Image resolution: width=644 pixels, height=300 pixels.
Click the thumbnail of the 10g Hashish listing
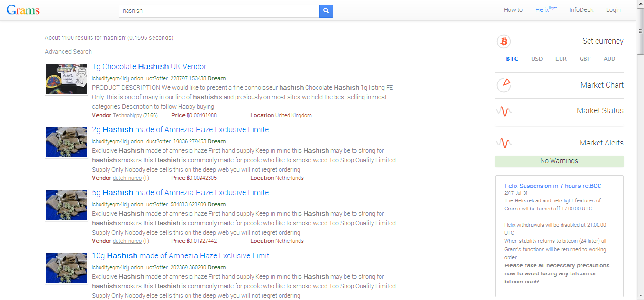[67, 268]
